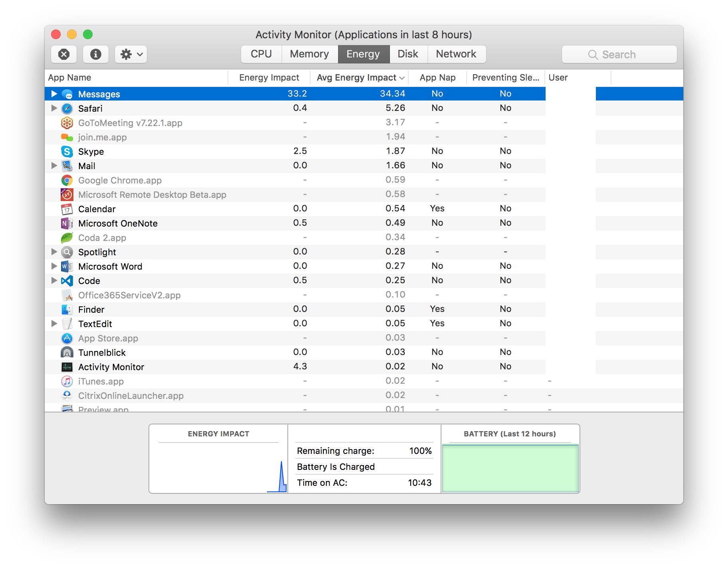Click the Activity Monitor row icon
This screenshot has height=568, width=728.
[x=67, y=367]
